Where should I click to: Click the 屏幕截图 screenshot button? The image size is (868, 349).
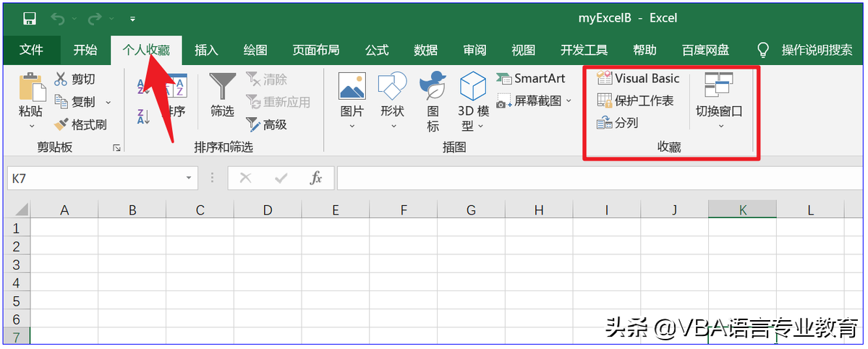point(529,101)
